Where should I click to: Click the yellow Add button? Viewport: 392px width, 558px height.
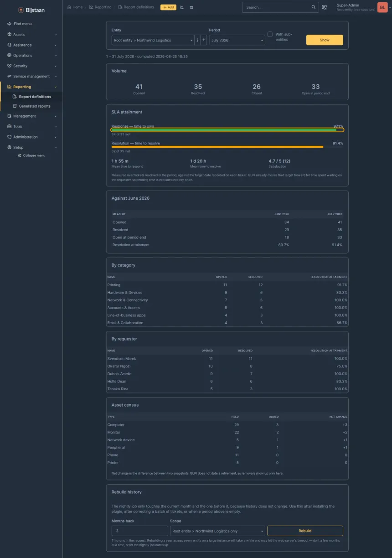coord(168,7)
